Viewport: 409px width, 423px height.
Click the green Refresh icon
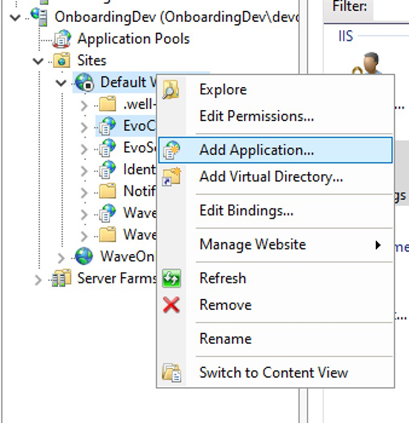(171, 278)
